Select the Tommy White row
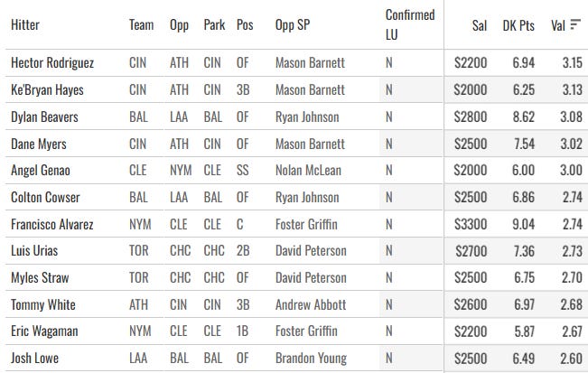 click(x=294, y=304)
